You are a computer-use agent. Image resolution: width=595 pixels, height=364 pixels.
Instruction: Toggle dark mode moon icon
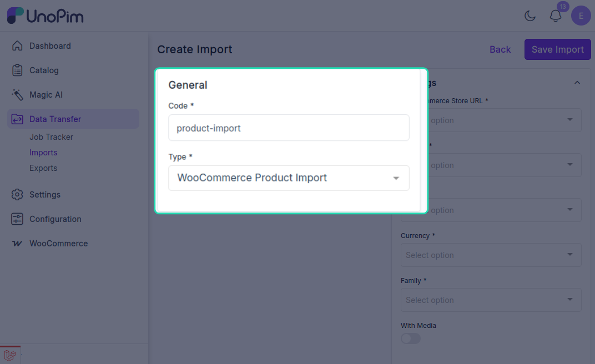530,16
